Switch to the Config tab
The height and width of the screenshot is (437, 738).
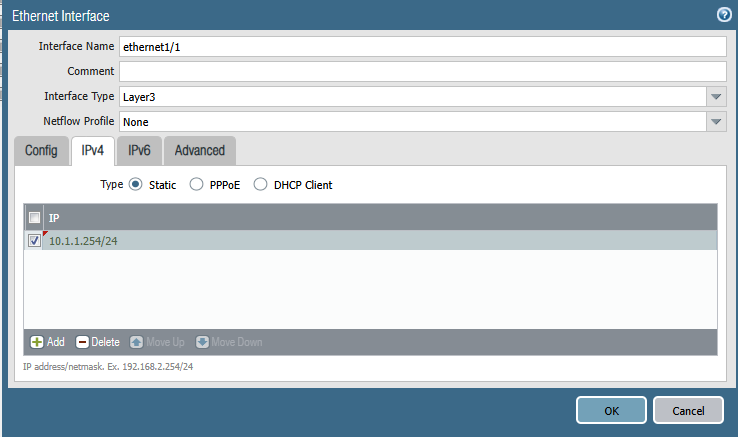point(41,151)
